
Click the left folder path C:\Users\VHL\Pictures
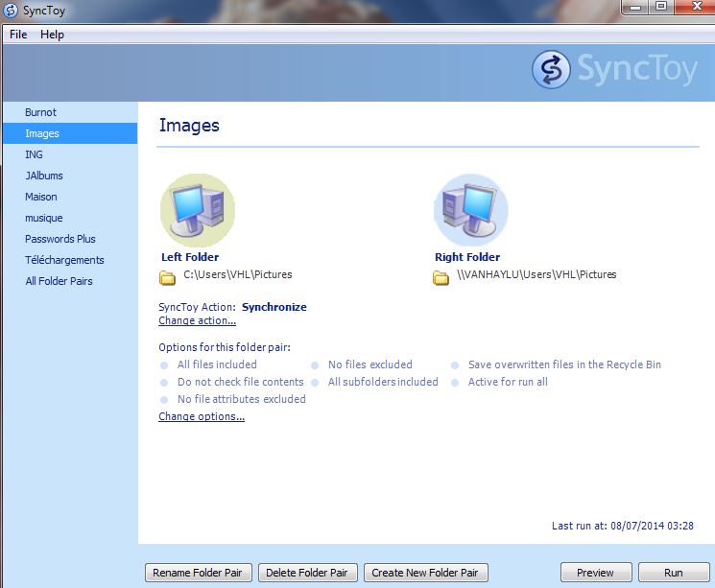(238, 274)
